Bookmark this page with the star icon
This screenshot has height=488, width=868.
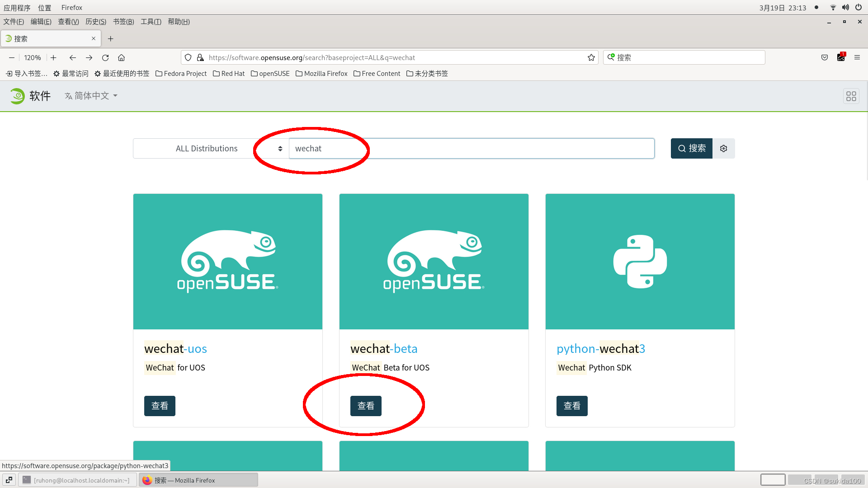click(x=591, y=58)
